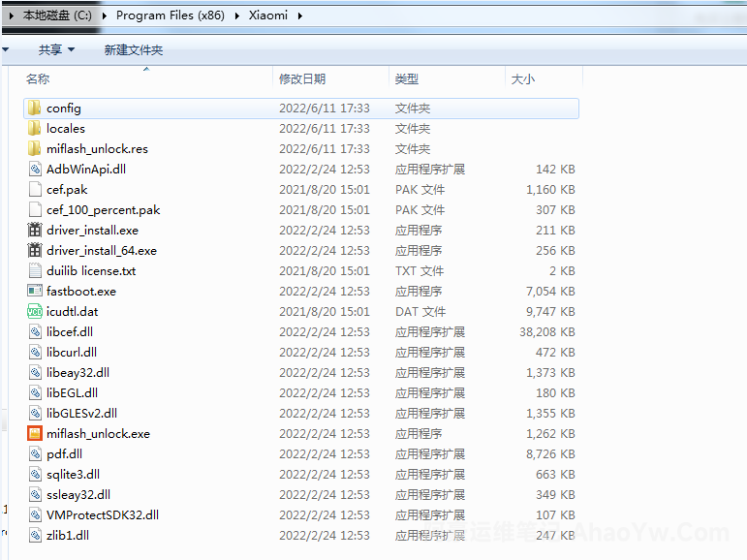
Task: Click the 9,747 KB size cell
Action: (550, 312)
